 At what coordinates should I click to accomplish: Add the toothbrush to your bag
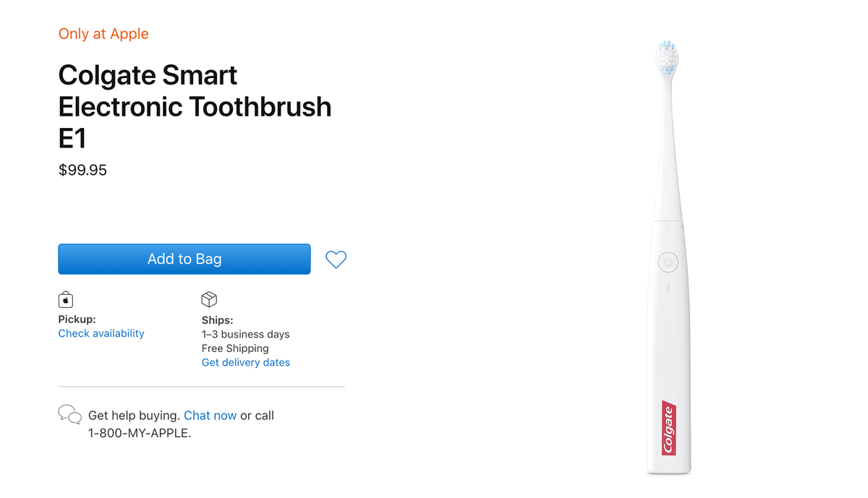click(x=184, y=259)
